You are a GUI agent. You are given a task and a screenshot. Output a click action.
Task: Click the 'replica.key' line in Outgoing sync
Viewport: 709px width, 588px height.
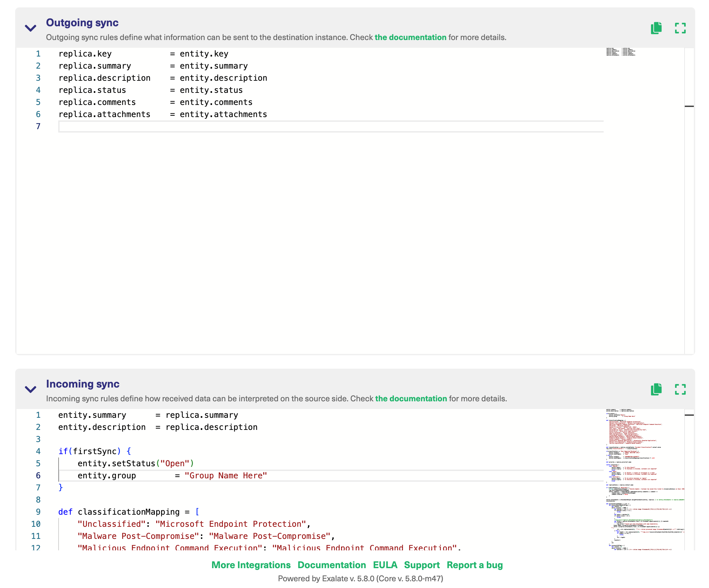pyautogui.click(x=143, y=54)
